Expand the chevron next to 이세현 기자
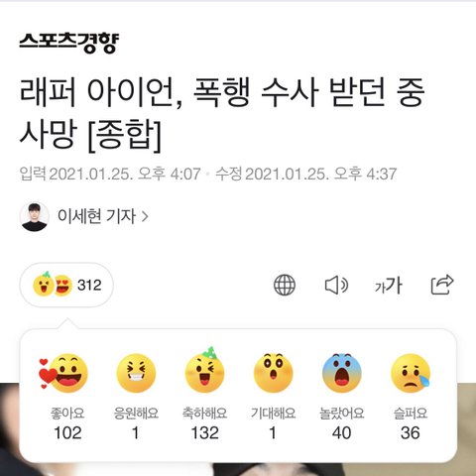 (145, 216)
